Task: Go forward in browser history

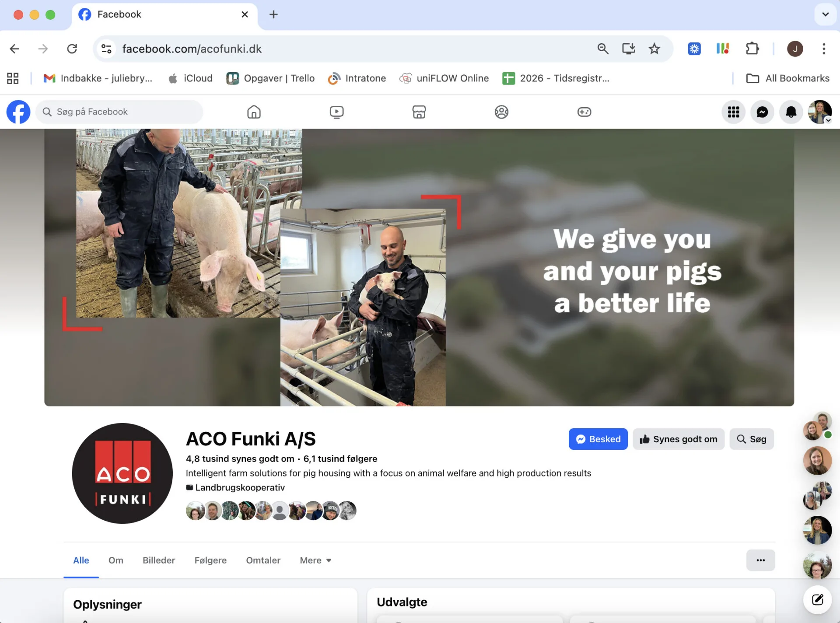Action: (43, 49)
